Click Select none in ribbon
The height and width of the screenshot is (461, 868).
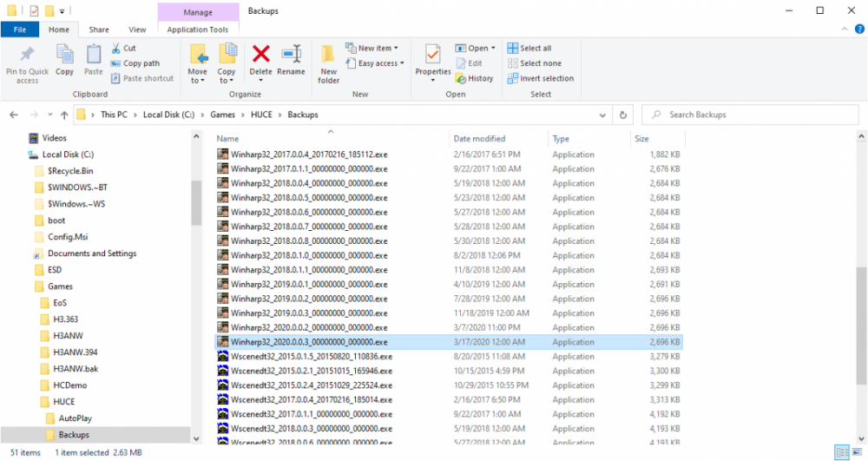[534, 63]
